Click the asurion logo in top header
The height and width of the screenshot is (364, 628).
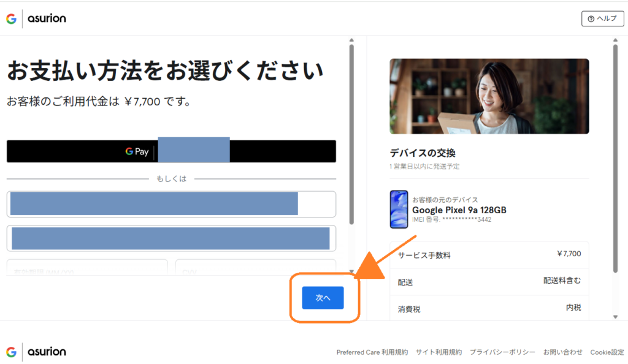(47, 18)
